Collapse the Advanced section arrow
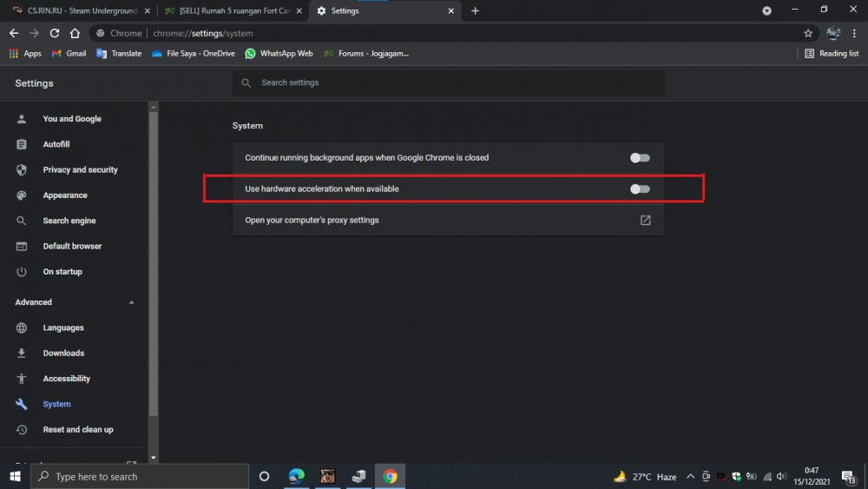This screenshot has height=489, width=868. [131, 302]
